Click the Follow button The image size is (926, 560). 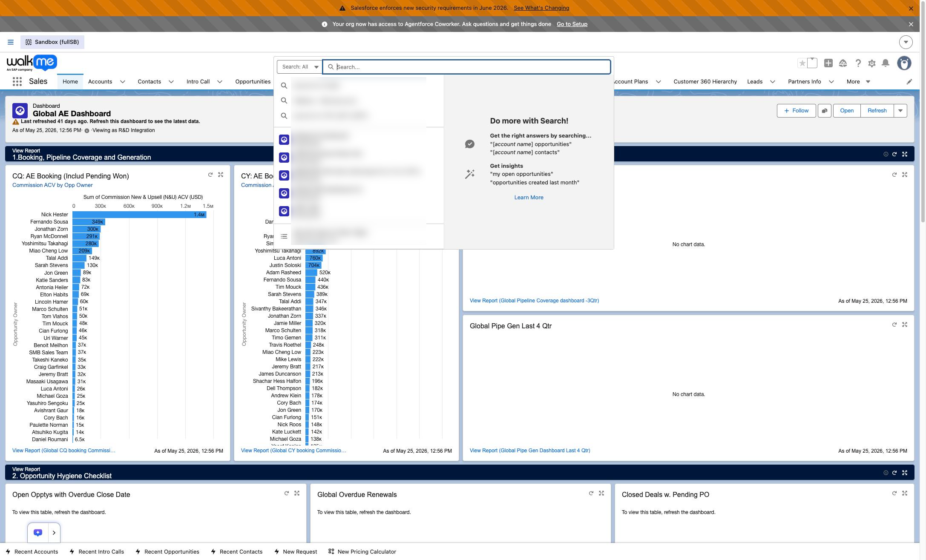point(796,111)
